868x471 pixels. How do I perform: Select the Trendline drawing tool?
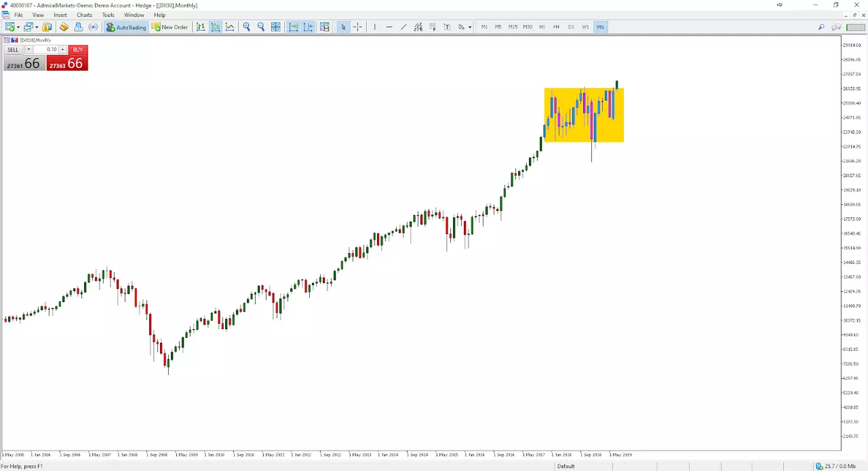click(x=403, y=27)
